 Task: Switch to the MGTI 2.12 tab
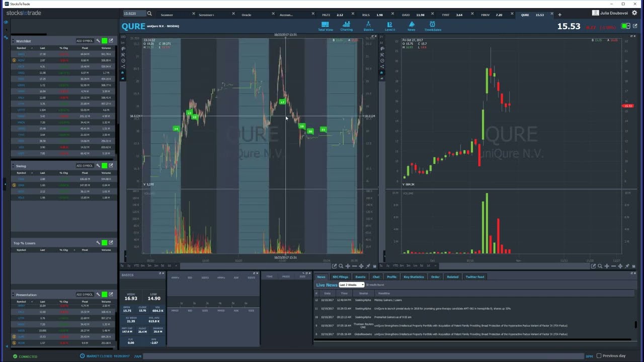(333, 15)
